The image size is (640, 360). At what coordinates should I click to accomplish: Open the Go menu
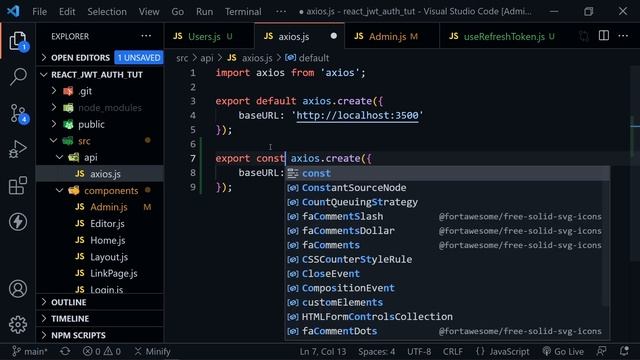[x=178, y=11]
